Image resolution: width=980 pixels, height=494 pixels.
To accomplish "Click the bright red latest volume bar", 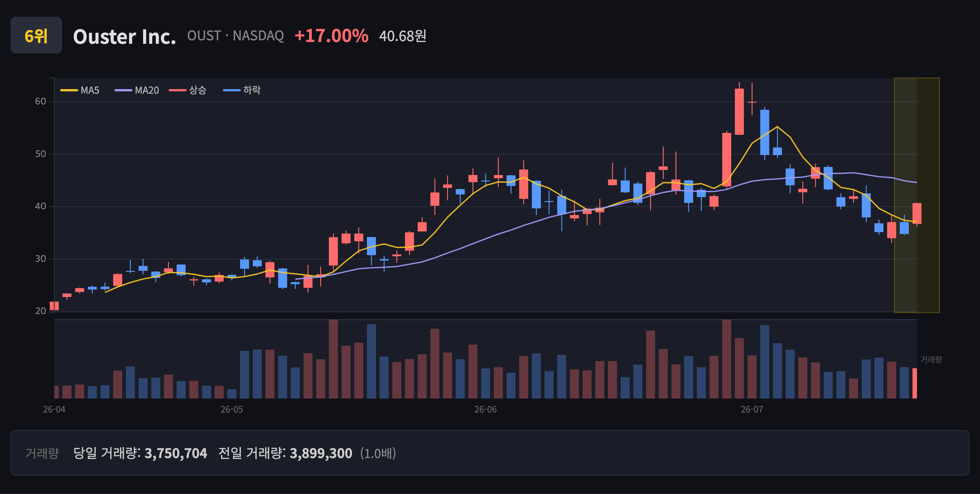I will [x=915, y=383].
